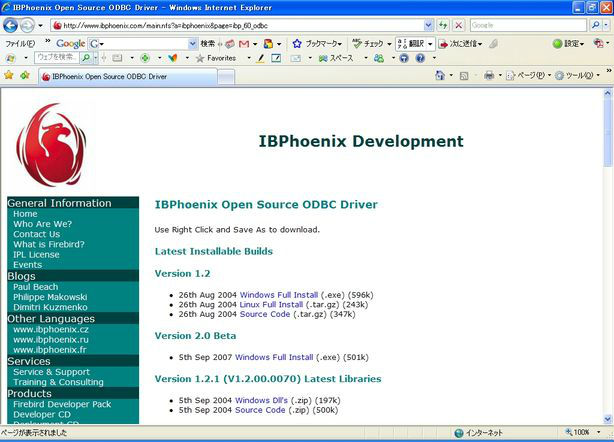Go back with the blue Back arrow
This screenshot has width=614, height=442.
(10, 25)
